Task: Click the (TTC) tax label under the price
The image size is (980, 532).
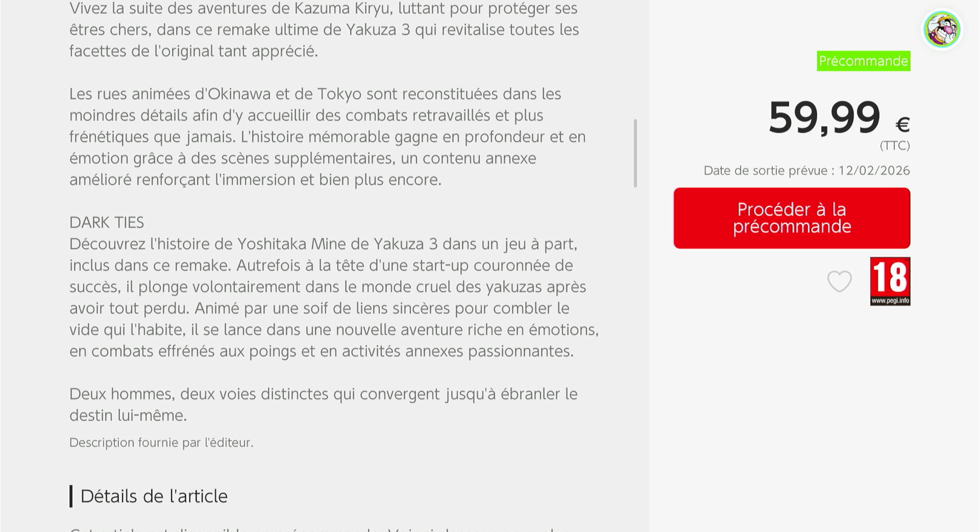Action: pos(895,145)
